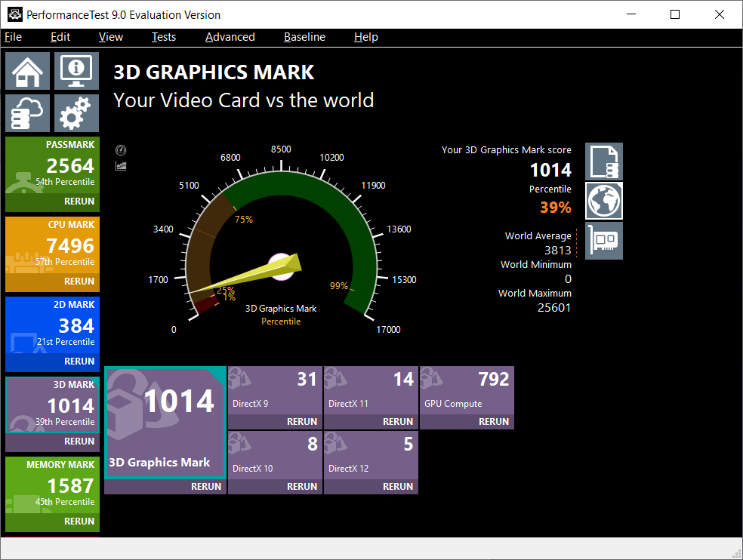Select the DirectX 11 result tile
Screen dimensions: 743x560
click(x=371, y=390)
